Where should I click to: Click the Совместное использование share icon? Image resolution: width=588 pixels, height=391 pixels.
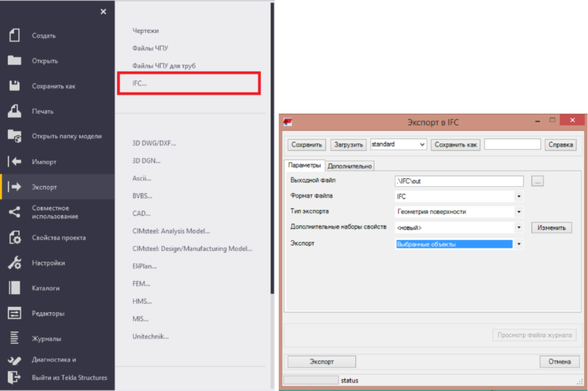pos(14,212)
